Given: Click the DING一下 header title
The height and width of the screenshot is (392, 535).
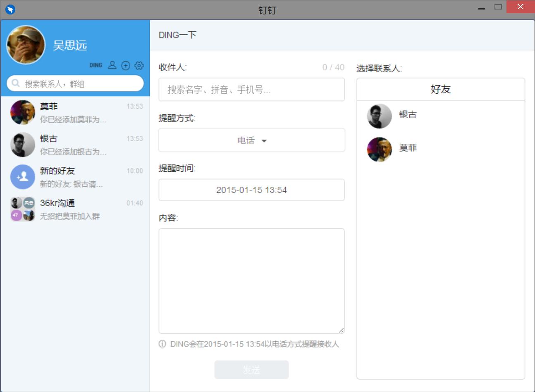Looking at the screenshot, I should point(177,35).
